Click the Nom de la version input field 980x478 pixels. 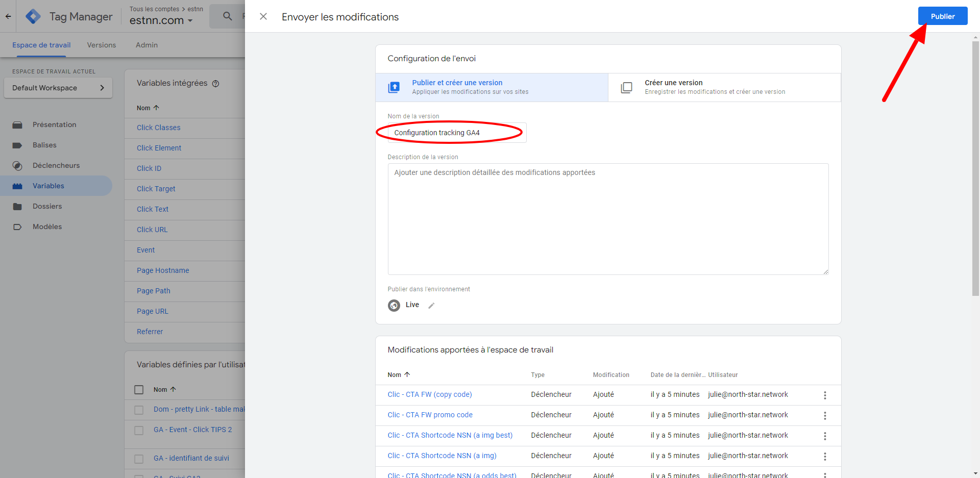pos(457,133)
